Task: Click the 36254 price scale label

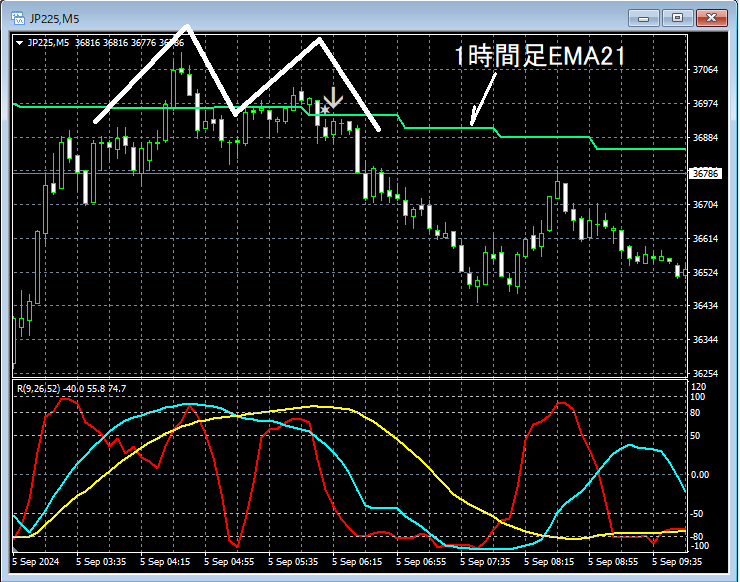Action: pos(705,373)
